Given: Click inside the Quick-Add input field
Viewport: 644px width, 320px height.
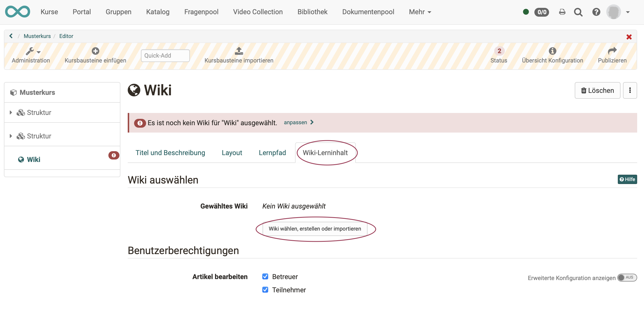Looking at the screenshot, I should click(x=165, y=55).
